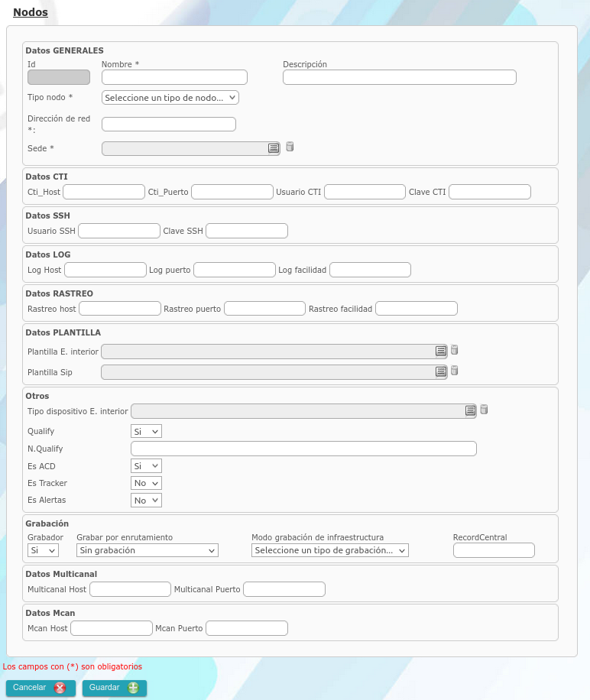Expand Grabar por enrutamiento dropdown

(147, 550)
